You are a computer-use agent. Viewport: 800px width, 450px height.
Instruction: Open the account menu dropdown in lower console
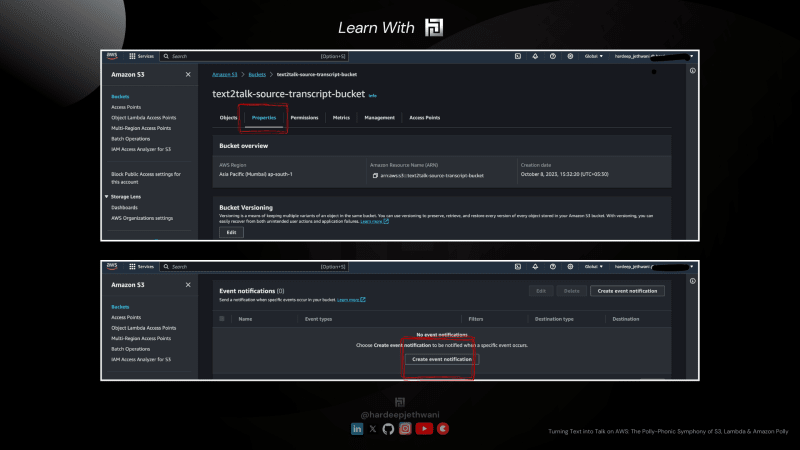(654, 266)
